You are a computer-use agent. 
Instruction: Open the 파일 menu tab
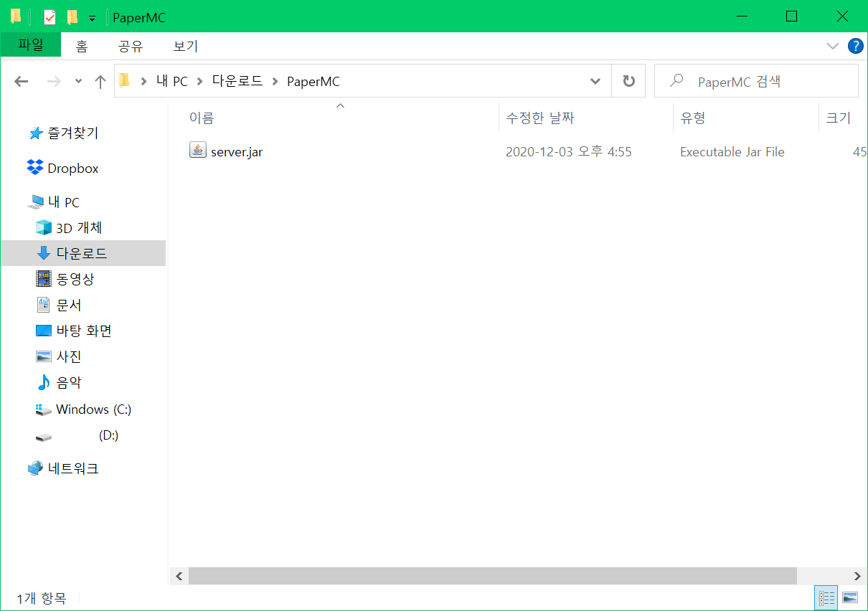tap(31, 45)
